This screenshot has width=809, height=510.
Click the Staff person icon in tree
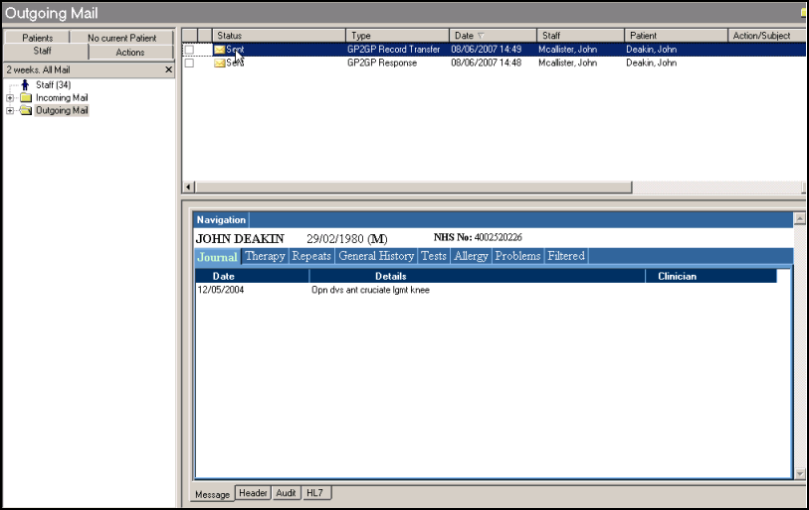pos(25,85)
